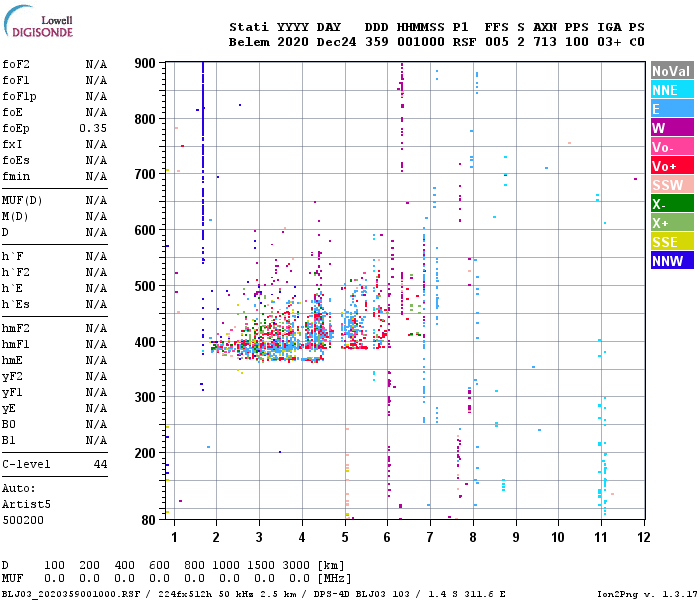
Task: Select the red Vo+ legend swatch
Action: 672,166
